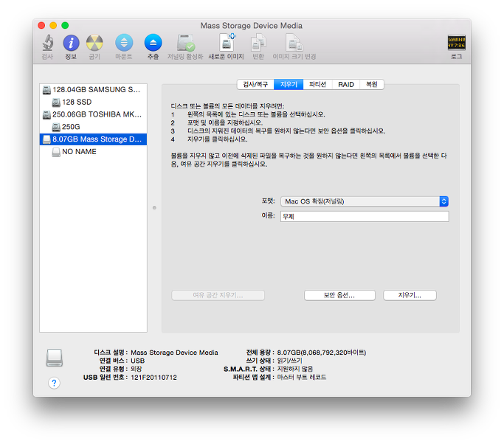
Task: Open Security Options (보안 옵션...) button
Action: (x=339, y=295)
